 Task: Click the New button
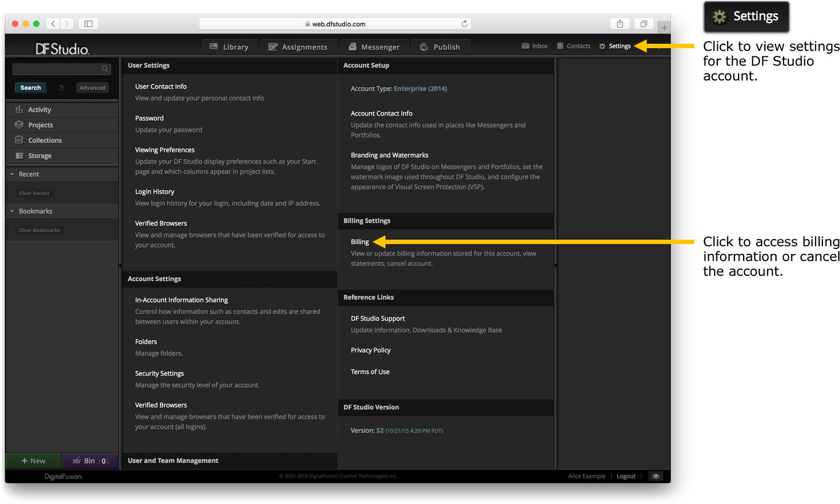click(33, 461)
